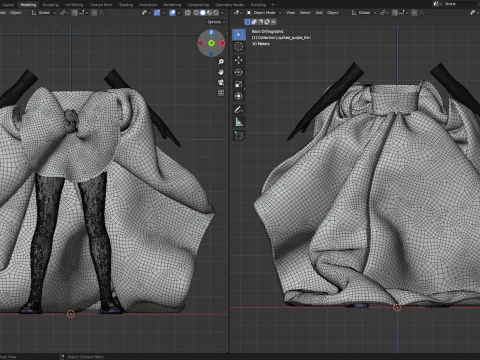Switch left viewport to rendered shading

pos(216,13)
